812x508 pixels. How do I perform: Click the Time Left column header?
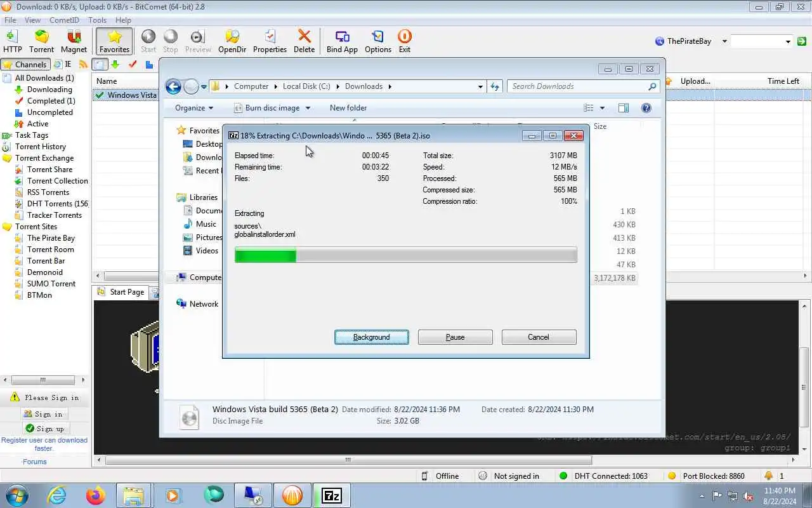pyautogui.click(x=783, y=81)
